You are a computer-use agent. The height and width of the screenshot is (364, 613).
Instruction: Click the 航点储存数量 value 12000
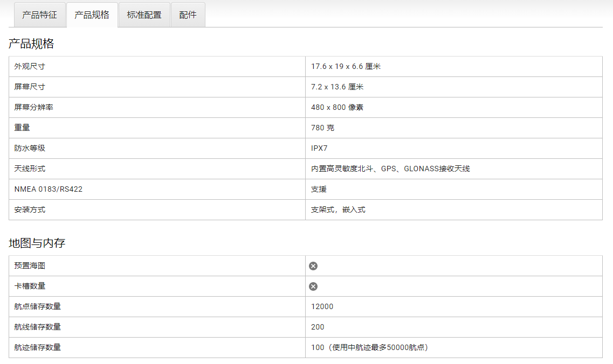[x=322, y=307]
